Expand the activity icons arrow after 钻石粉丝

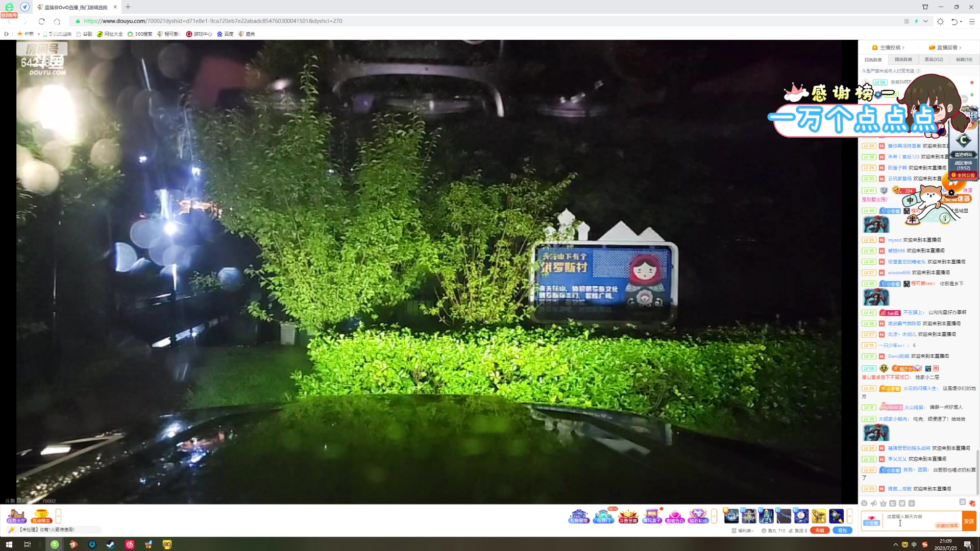click(714, 516)
